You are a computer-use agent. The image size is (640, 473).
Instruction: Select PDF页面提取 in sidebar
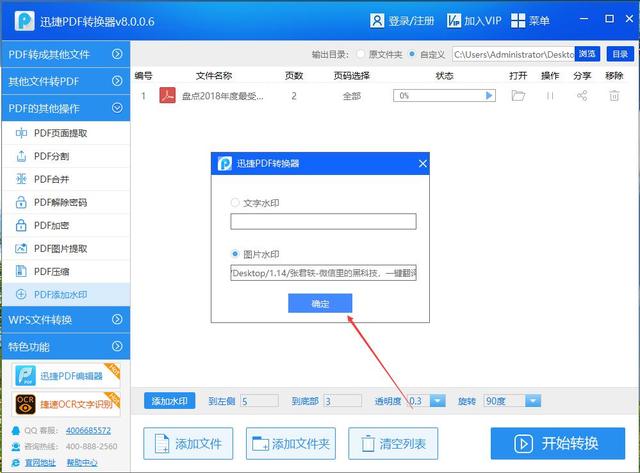[66, 133]
